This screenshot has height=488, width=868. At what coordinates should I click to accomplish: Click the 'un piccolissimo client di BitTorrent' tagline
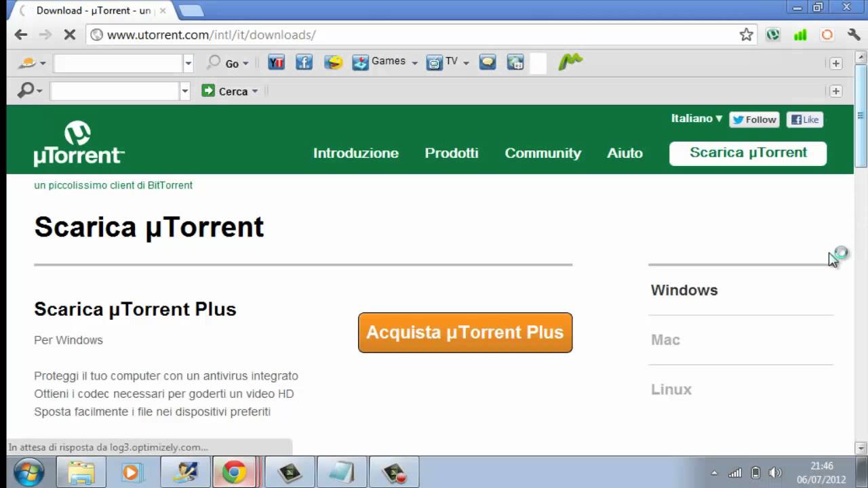(113, 185)
